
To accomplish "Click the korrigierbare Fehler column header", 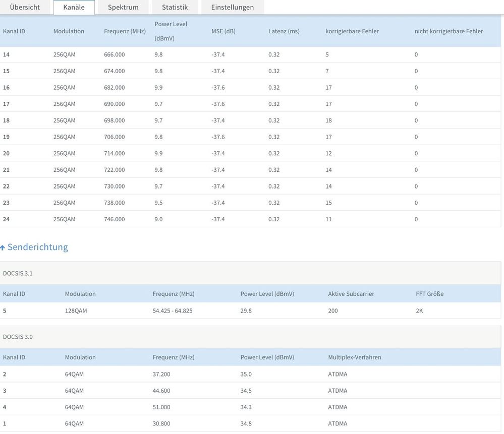I will click(352, 31).
